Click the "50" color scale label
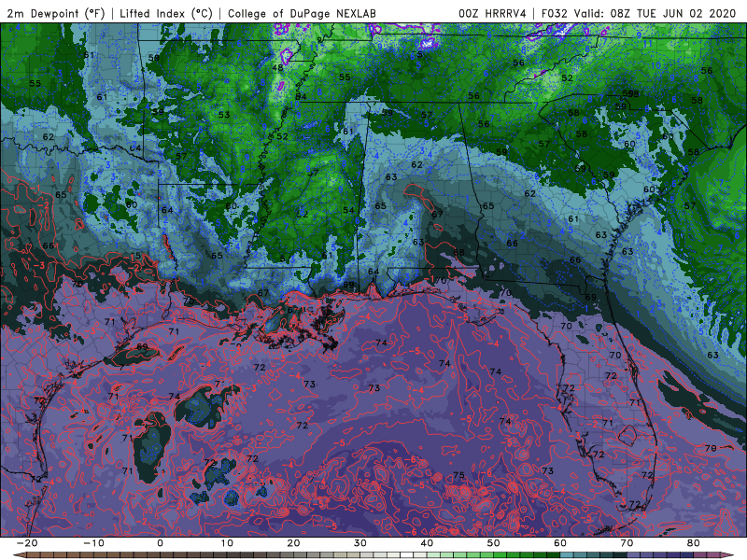The height and width of the screenshot is (560, 747). (x=494, y=543)
